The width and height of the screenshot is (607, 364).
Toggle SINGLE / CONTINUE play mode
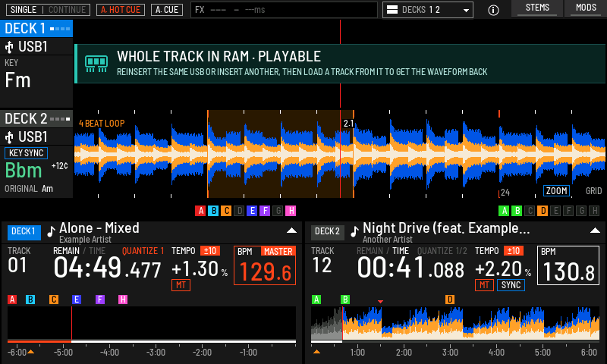tap(49, 10)
